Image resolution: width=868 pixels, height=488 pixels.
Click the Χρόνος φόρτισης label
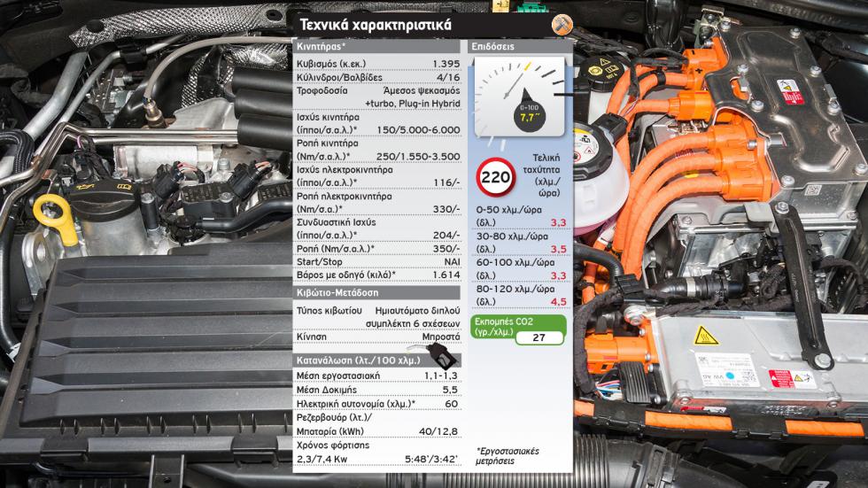coord(333,445)
